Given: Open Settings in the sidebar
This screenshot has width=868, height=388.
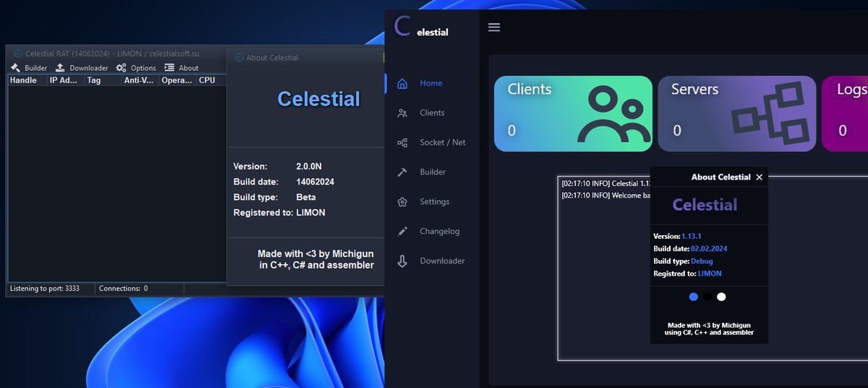Looking at the screenshot, I should pyautogui.click(x=435, y=202).
